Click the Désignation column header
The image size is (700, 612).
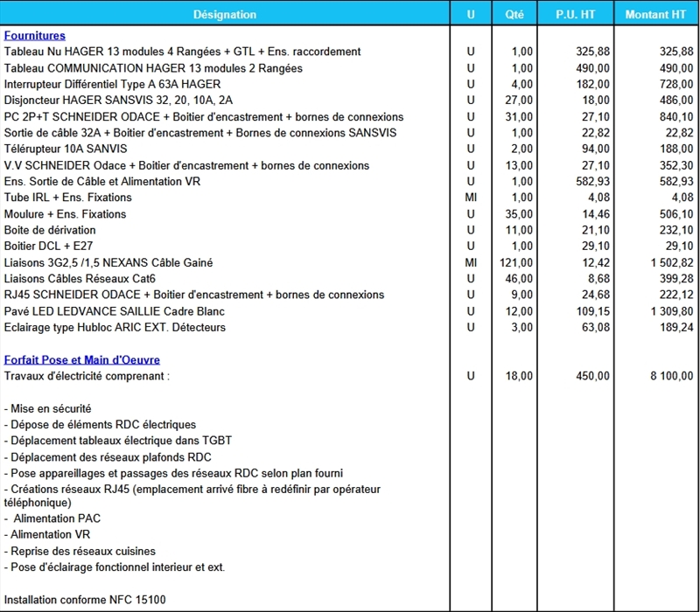225,14
